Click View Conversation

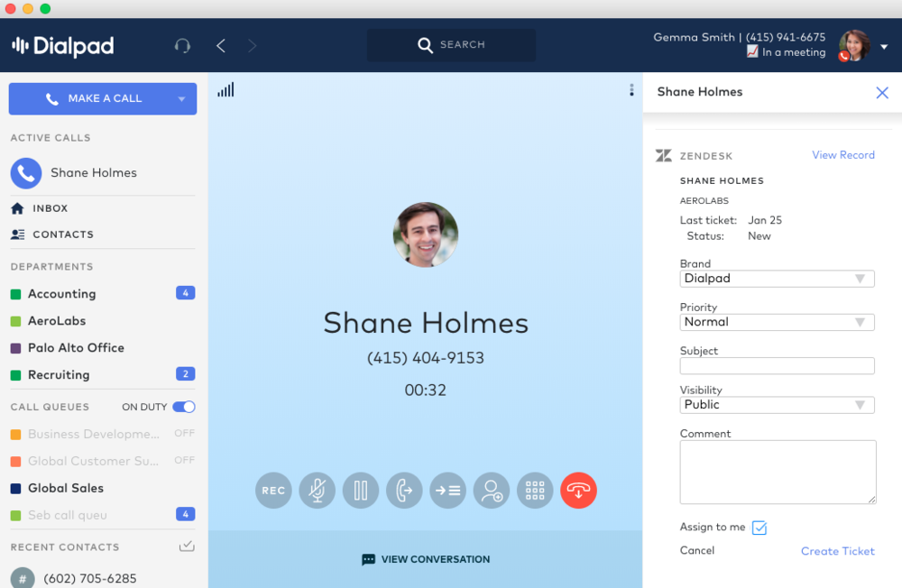(x=426, y=559)
